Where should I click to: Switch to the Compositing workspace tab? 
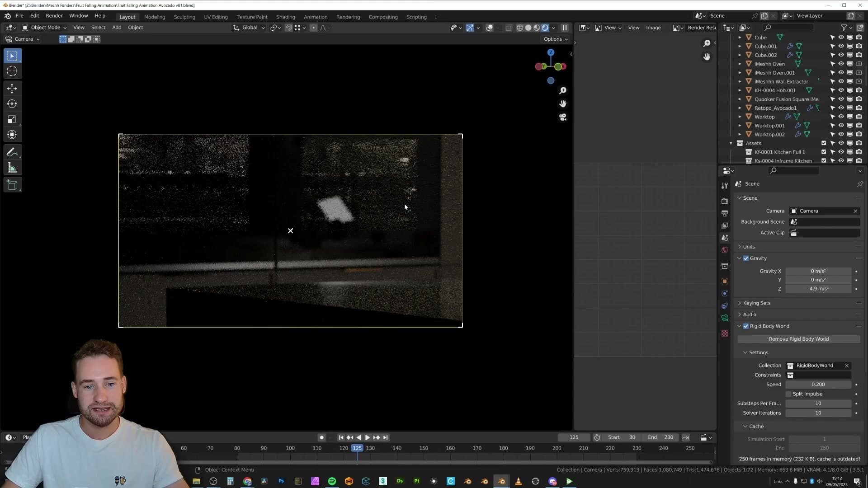click(383, 17)
